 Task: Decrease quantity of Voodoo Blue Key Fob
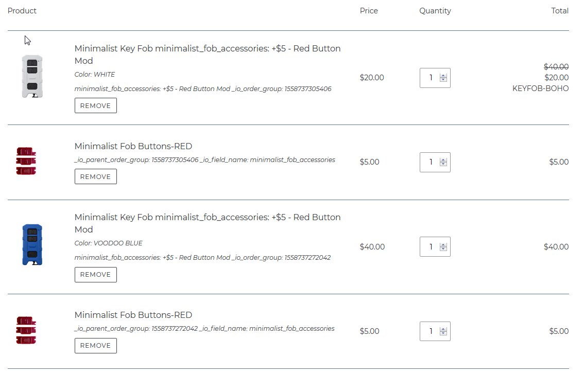[443, 249]
